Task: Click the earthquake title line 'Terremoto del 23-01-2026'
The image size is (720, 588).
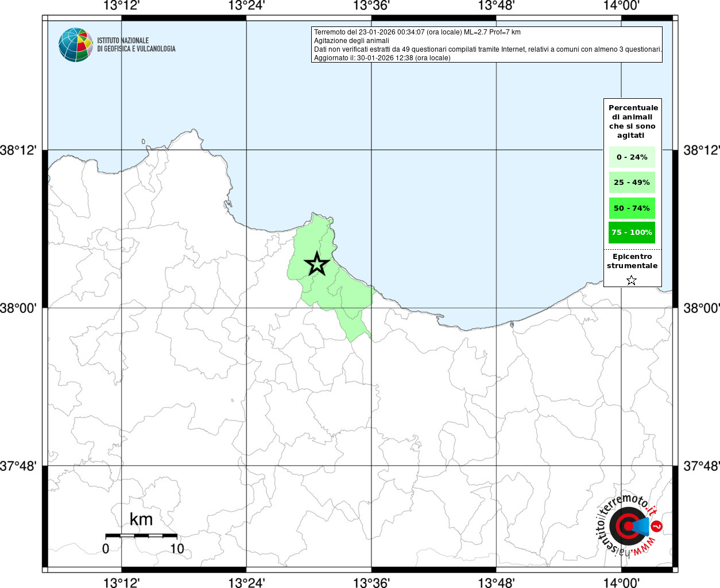Action: click(417, 32)
